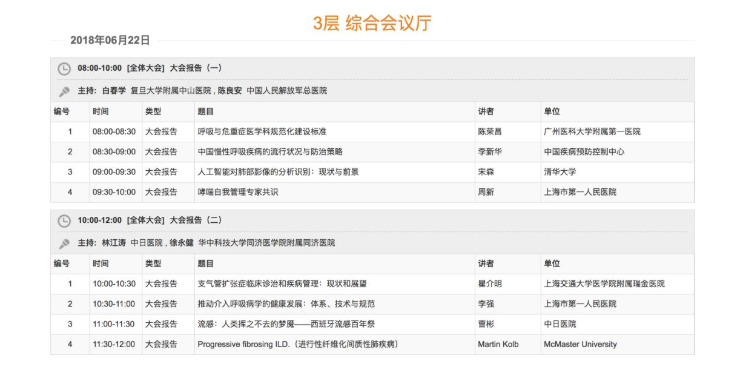Select affiliation 中国人民解放军总医院
Image resolution: width=740 pixels, height=384 pixels.
[286, 91]
